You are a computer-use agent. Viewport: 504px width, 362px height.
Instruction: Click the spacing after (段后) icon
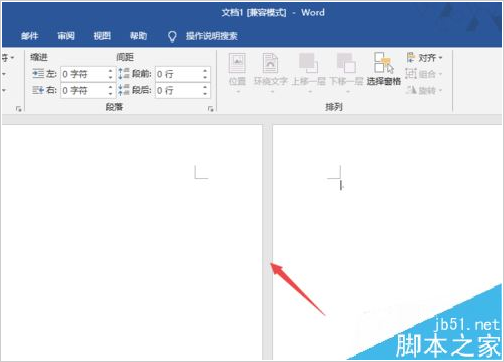coord(124,90)
